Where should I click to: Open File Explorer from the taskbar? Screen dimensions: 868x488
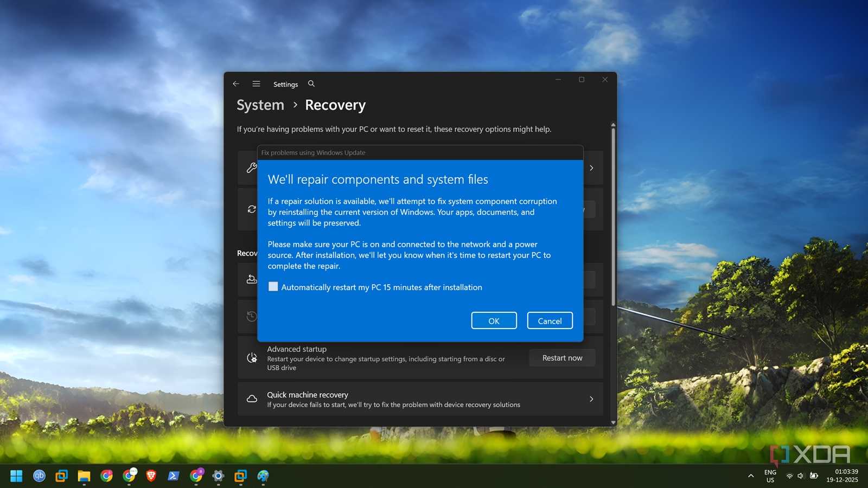tap(84, 476)
